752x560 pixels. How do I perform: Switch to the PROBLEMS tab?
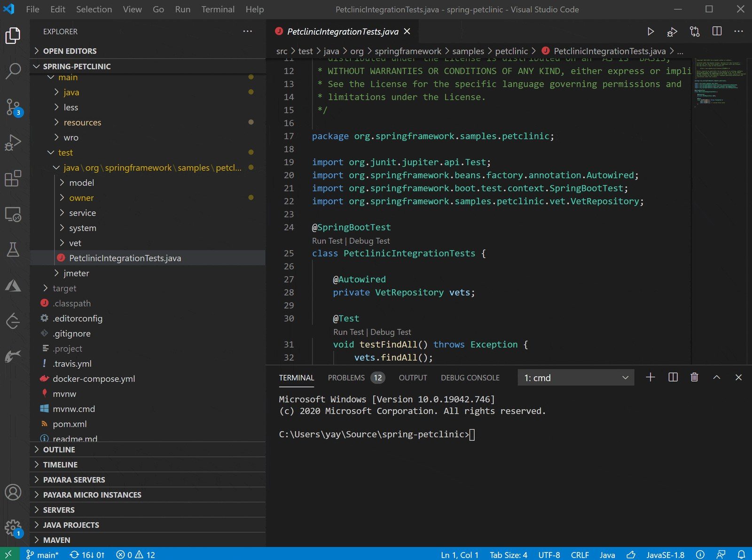pyautogui.click(x=356, y=378)
